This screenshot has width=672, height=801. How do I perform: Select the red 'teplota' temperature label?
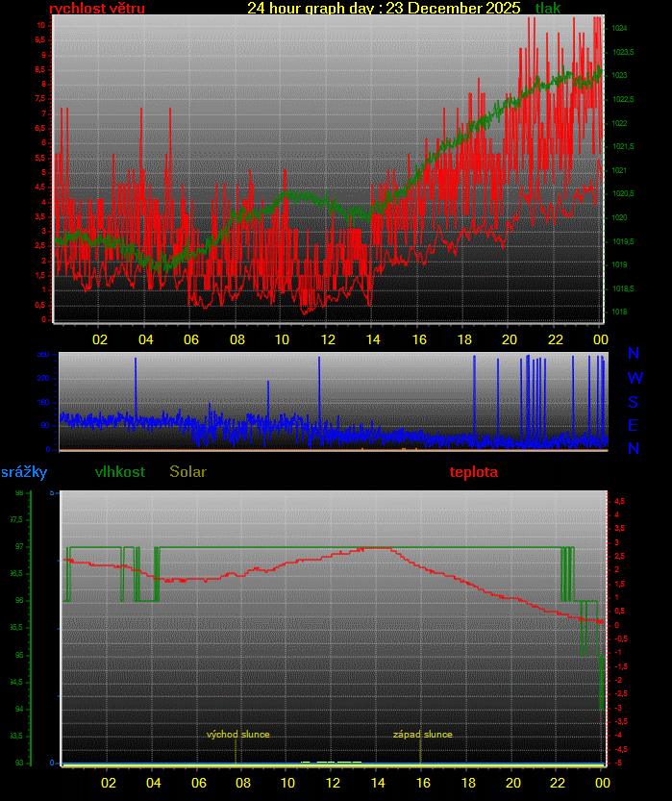tap(474, 472)
